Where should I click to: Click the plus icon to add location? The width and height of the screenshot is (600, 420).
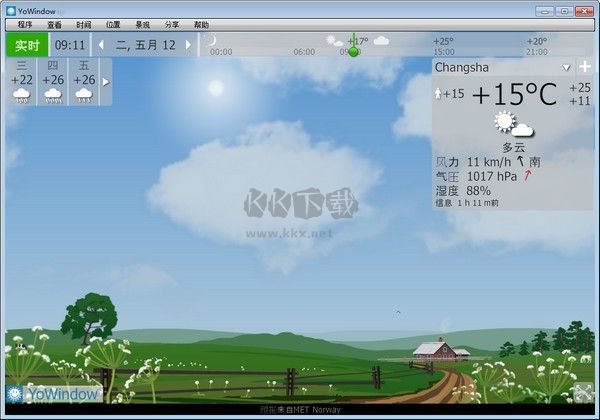[585, 67]
